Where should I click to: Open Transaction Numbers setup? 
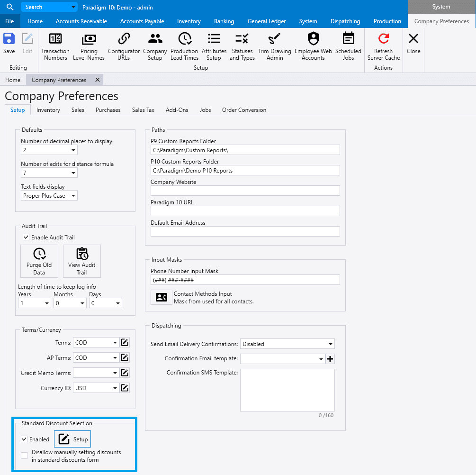[55, 46]
